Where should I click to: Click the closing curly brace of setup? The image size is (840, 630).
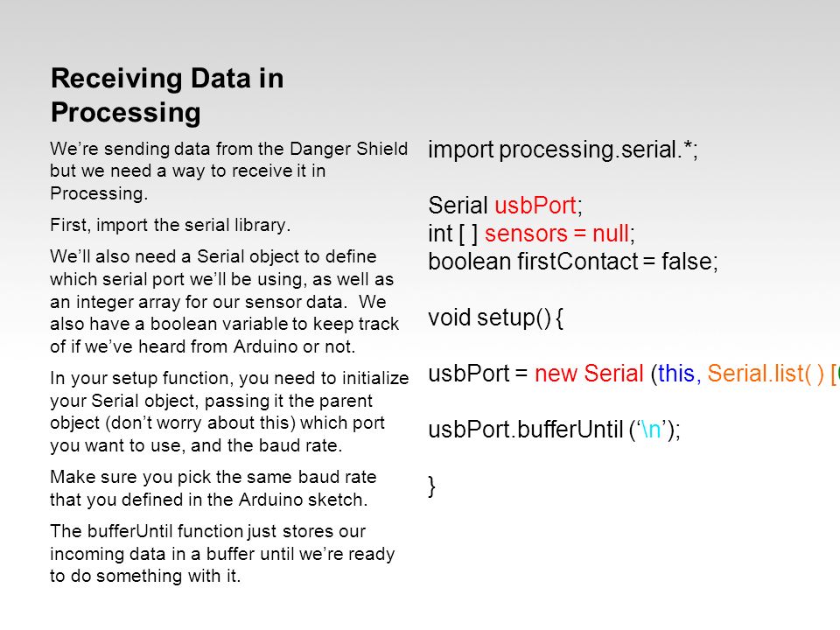point(431,486)
